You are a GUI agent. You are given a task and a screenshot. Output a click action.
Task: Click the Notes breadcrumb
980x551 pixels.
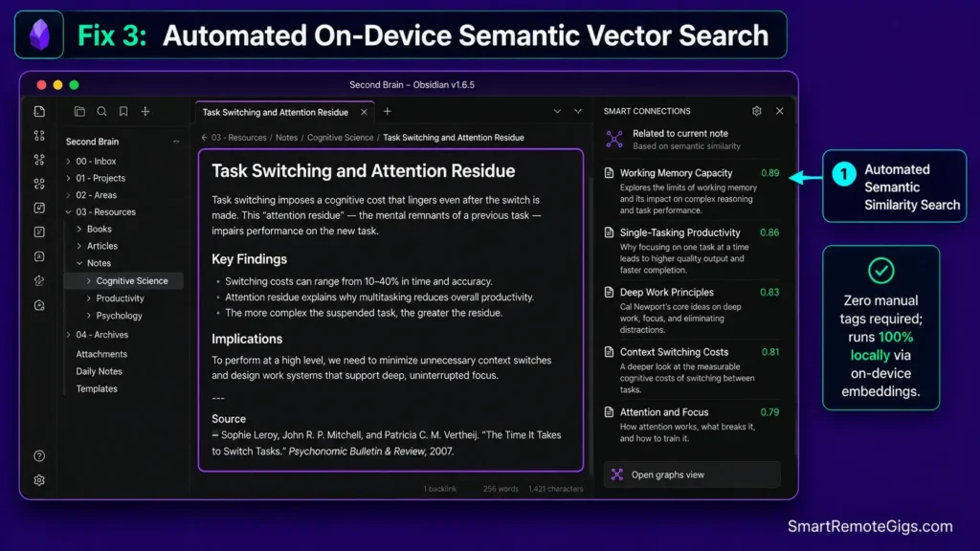pos(286,138)
